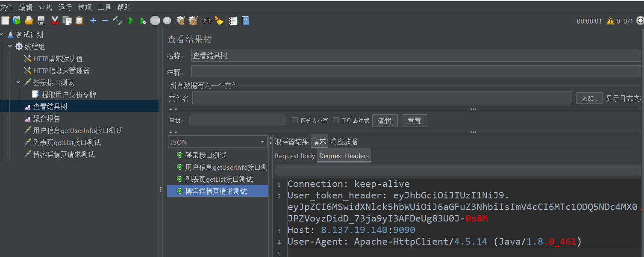Open the 帮助 menu
This screenshot has width=644, height=257.
tap(124, 7)
